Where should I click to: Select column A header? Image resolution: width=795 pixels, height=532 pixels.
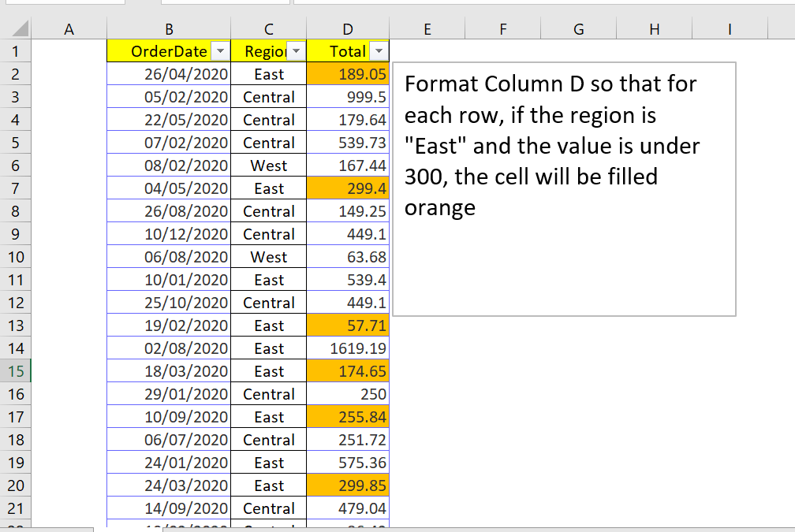[69, 29]
